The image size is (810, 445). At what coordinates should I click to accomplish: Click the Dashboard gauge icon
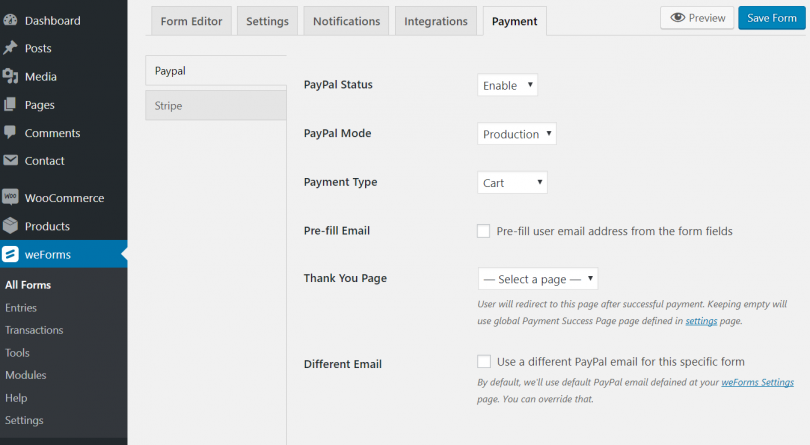pyautogui.click(x=11, y=20)
